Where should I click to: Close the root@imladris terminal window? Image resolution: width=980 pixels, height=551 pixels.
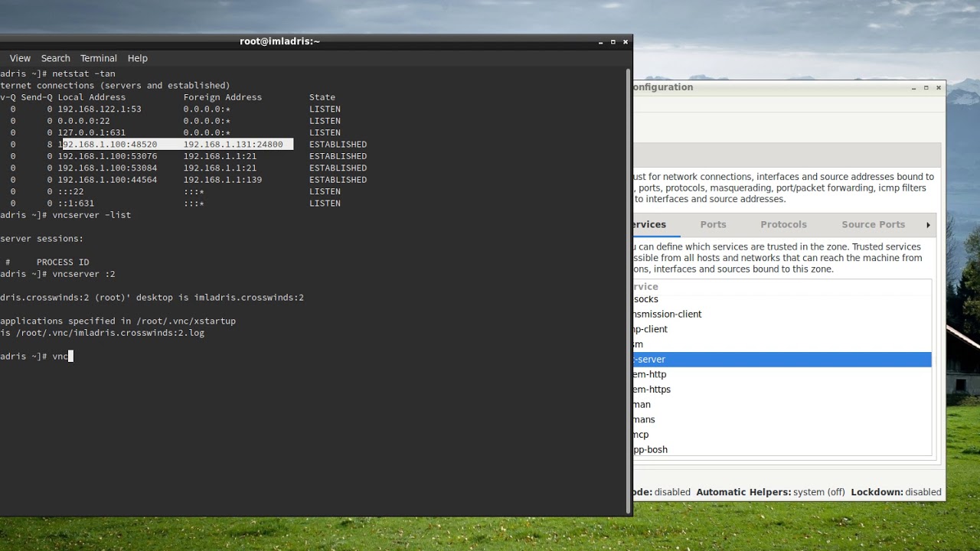click(x=626, y=42)
